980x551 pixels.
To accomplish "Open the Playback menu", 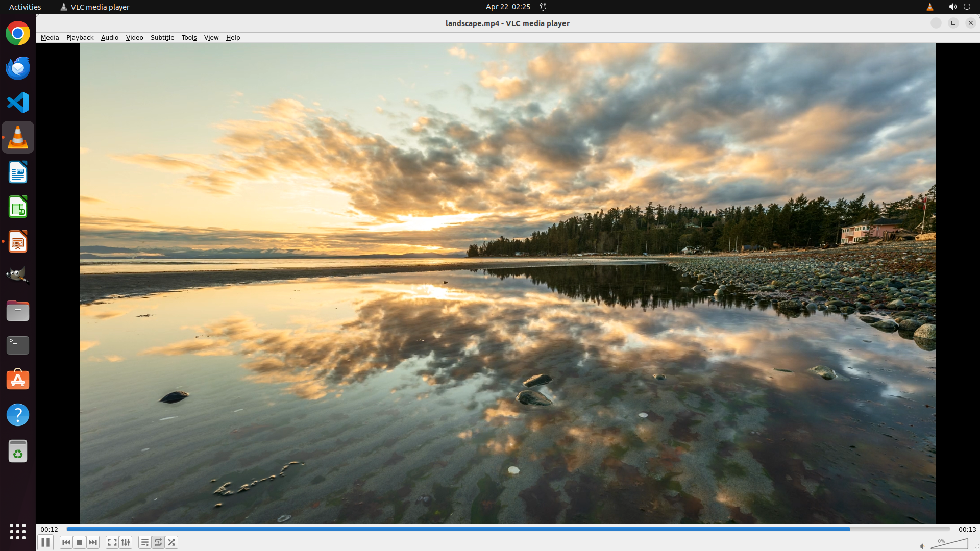I will point(80,37).
